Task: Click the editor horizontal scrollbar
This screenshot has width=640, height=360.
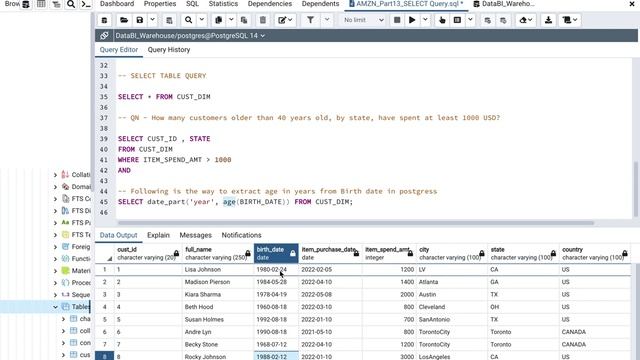Action: 356,223
